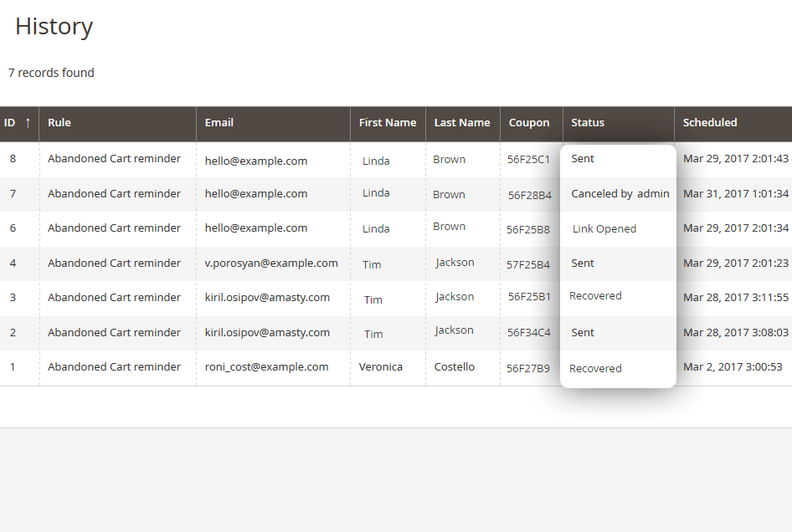Click the Sent status in record 4
The image size is (792, 532).
[583, 263]
